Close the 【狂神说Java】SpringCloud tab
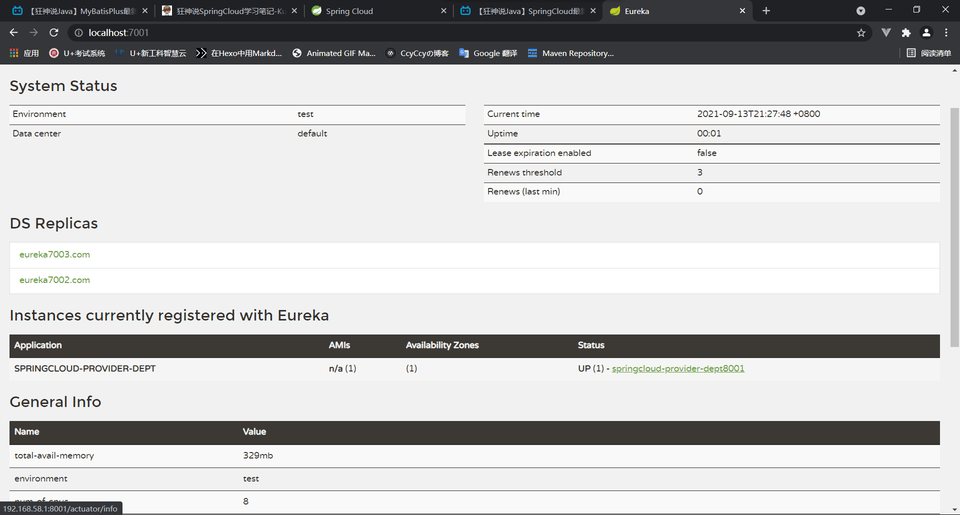This screenshot has width=960, height=515. [x=593, y=11]
